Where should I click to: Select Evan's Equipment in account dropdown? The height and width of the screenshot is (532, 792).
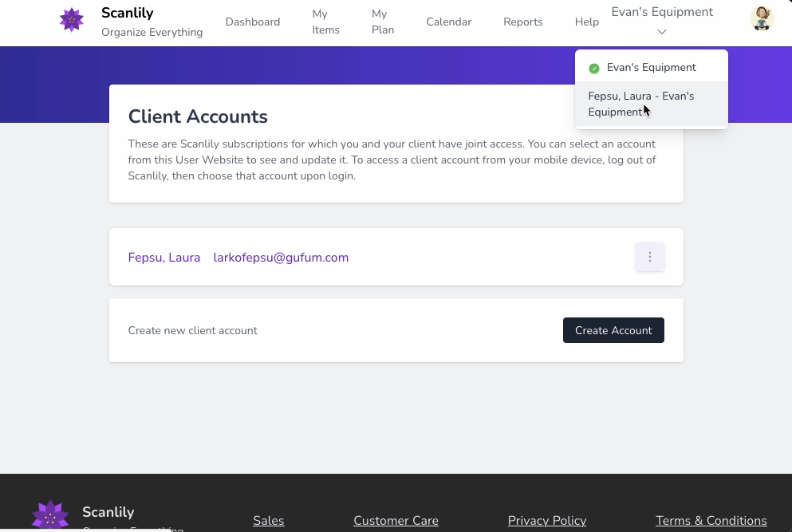click(x=651, y=68)
